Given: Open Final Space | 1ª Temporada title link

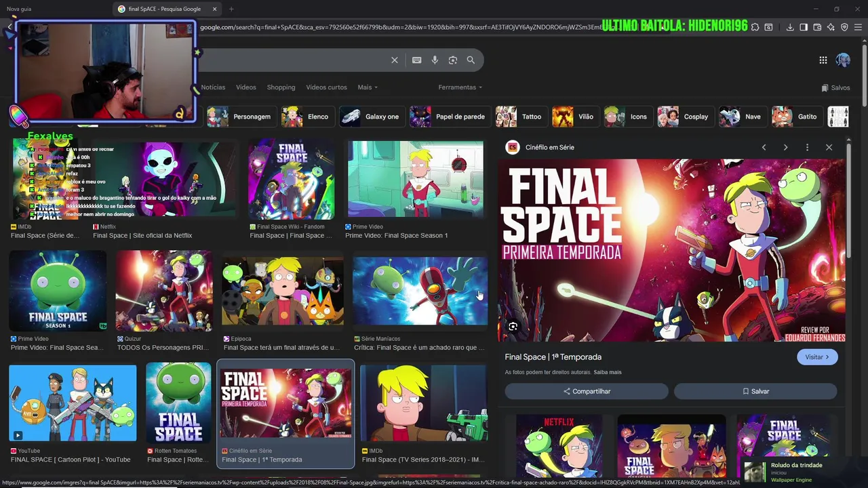Looking at the screenshot, I should click(553, 357).
